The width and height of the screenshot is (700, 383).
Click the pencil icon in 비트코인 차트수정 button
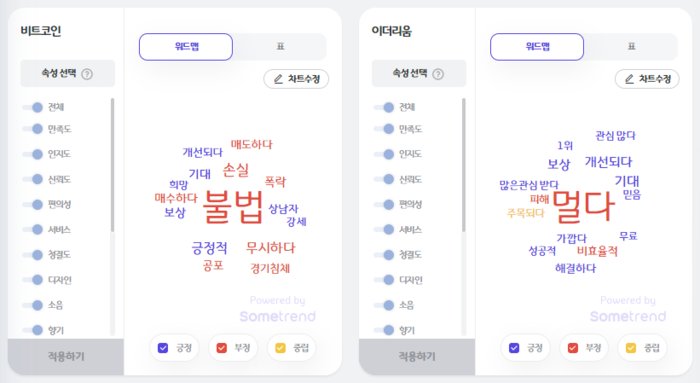[278, 79]
